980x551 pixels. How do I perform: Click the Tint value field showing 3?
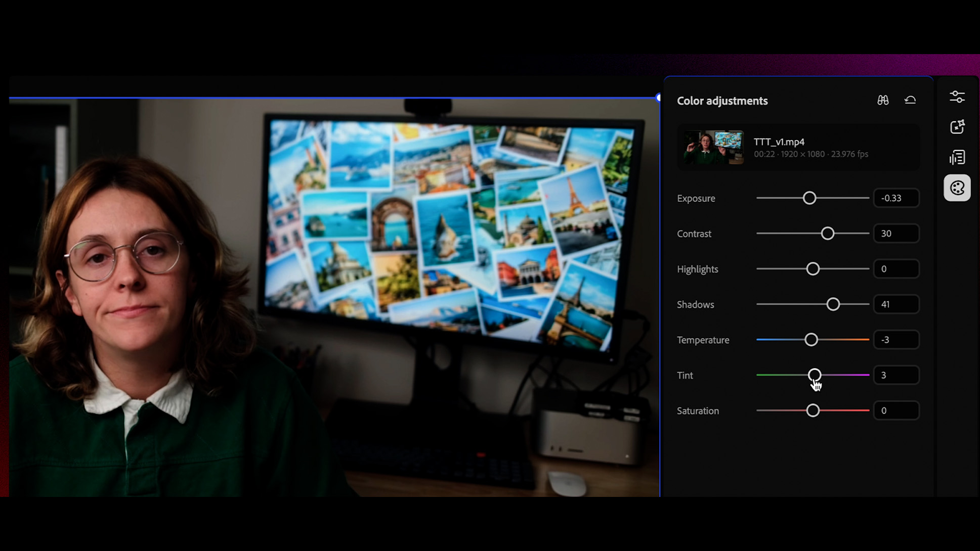[x=896, y=375]
